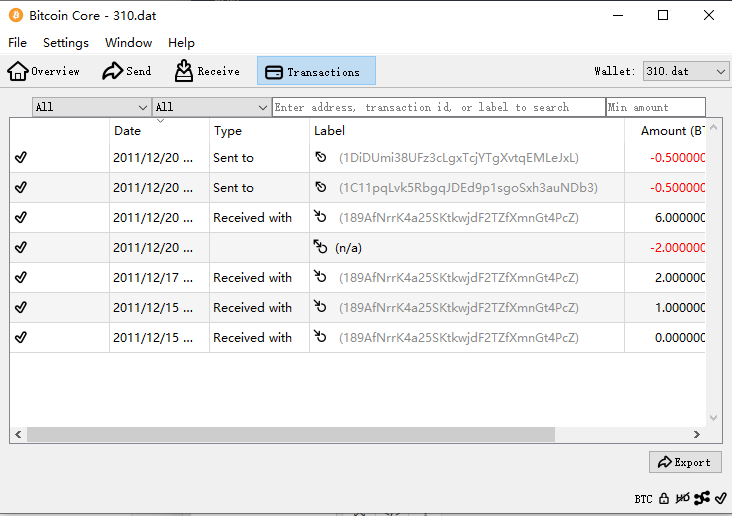Click the Export button
The height and width of the screenshot is (516, 732).
point(684,462)
